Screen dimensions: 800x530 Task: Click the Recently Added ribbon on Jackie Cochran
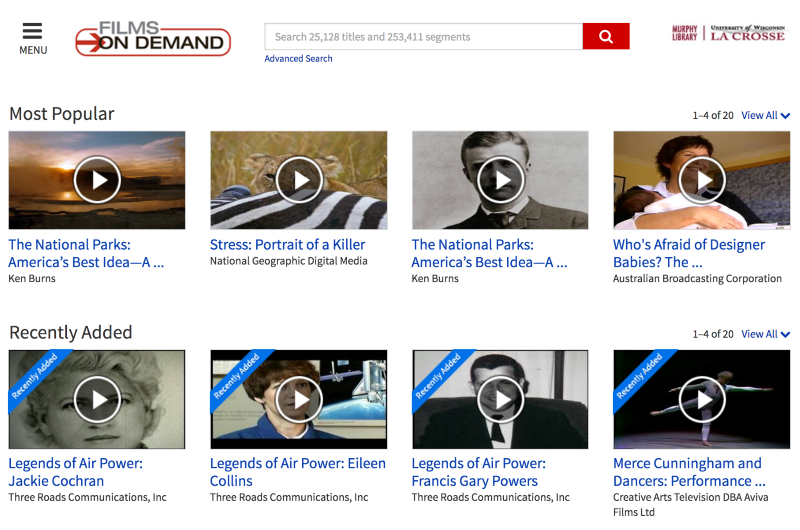pyautogui.click(x=35, y=376)
